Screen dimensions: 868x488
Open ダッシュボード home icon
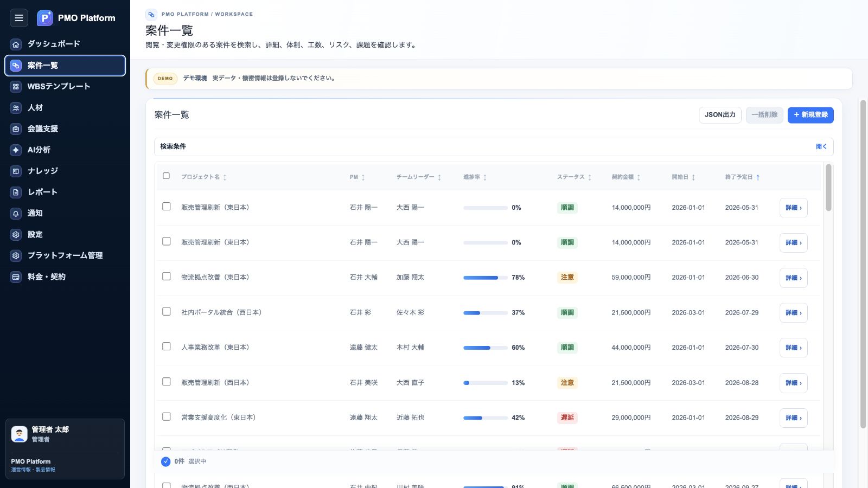(x=16, y=44)
